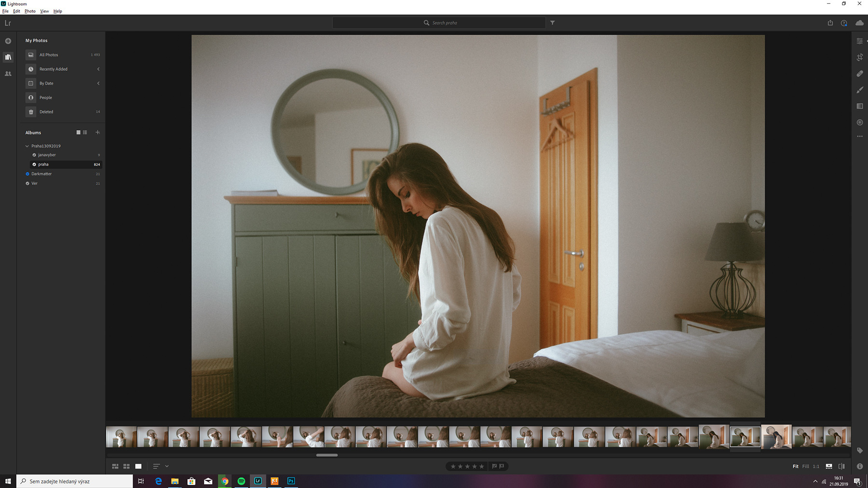Collapse the Praha13092019 album folder
Screen dimensions: 868x488
27,146
